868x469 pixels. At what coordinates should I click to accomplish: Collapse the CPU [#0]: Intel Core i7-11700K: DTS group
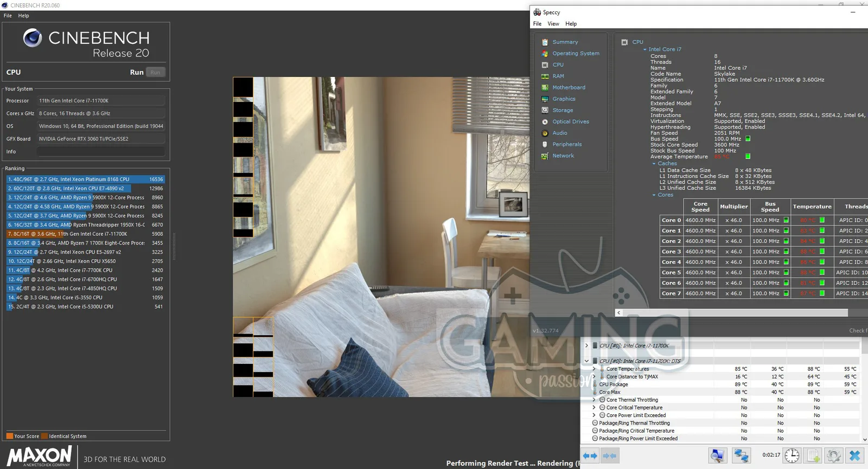click(586, 361)
